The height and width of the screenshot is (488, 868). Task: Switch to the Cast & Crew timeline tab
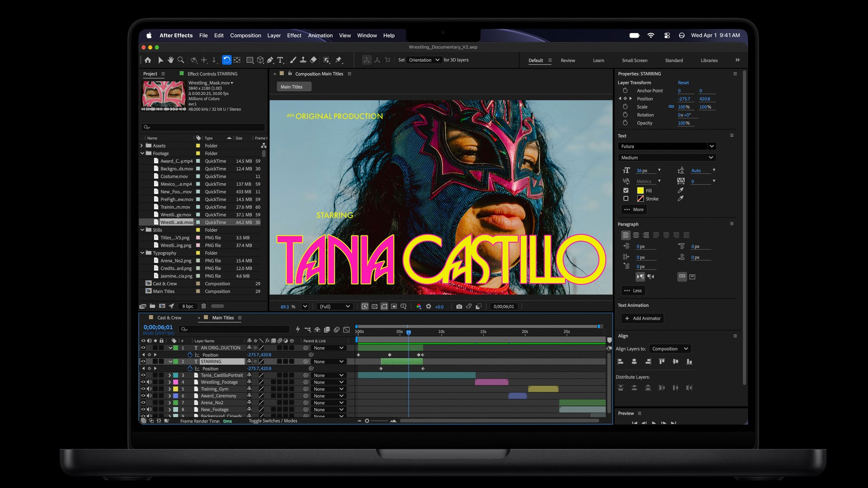[x=169, y=318]
